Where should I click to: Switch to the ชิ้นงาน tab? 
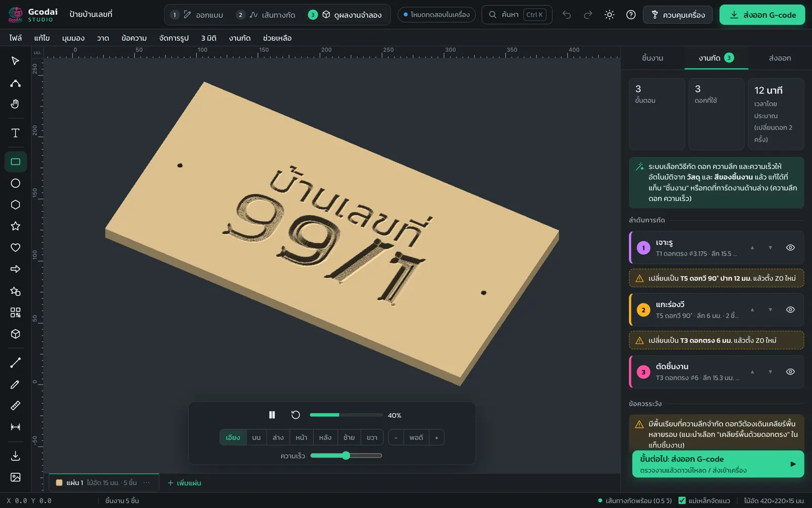[x=652, y=58]
